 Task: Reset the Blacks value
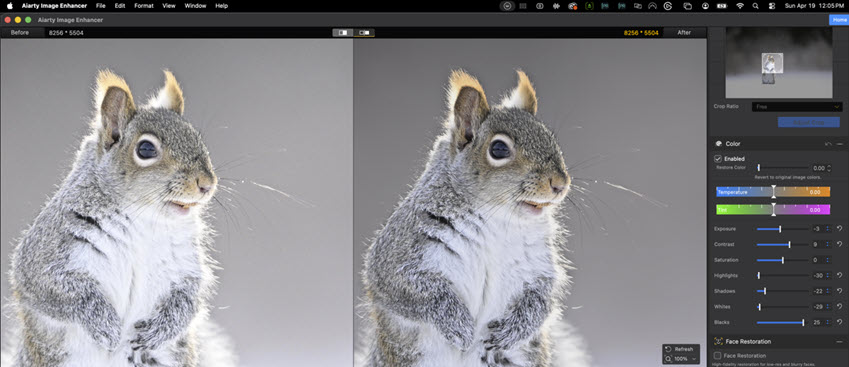pos(839,323)
